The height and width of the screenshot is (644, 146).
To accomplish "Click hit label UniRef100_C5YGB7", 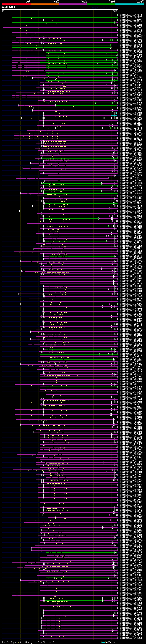I will coord(131,140).
